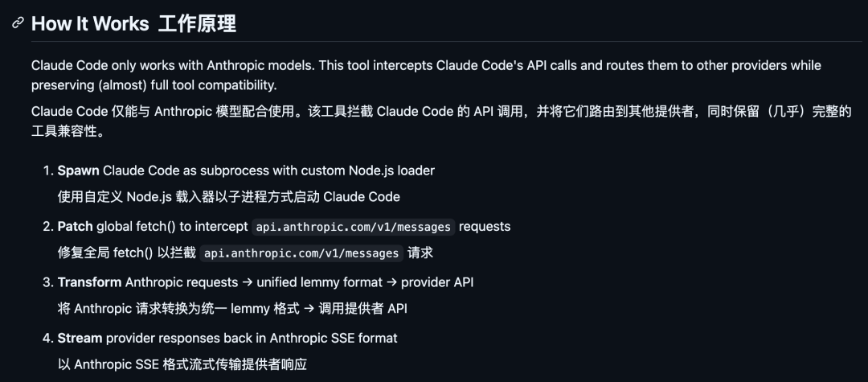Image resolution: width=868 pixels, height=382 pixels.
Task: Click the anchor link icon beside the heading
Action: pyautogui.click(x=18, y=23)
